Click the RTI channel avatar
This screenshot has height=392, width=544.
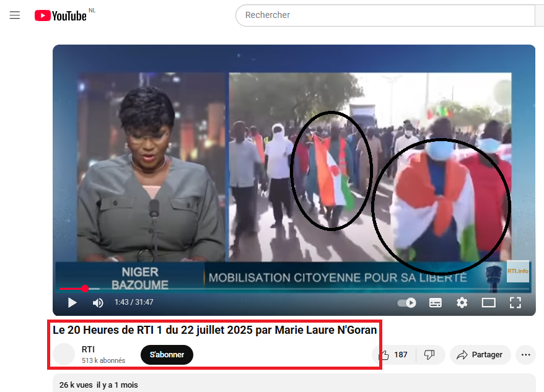[x=64, y=354]
